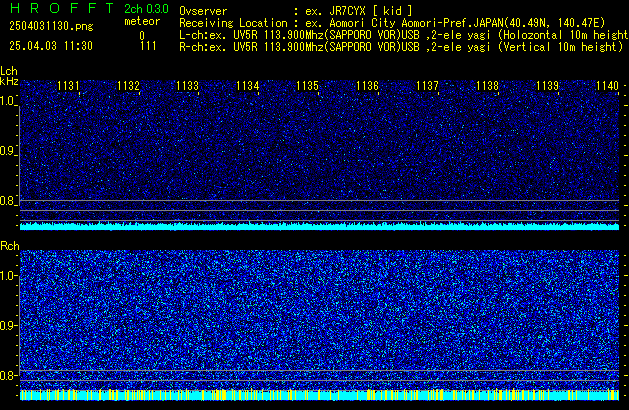Image resolution: width=629 pixels, height=410 pixels.
Task: Click the L-ch receiver description line
Action: click(x=404, y=35)
